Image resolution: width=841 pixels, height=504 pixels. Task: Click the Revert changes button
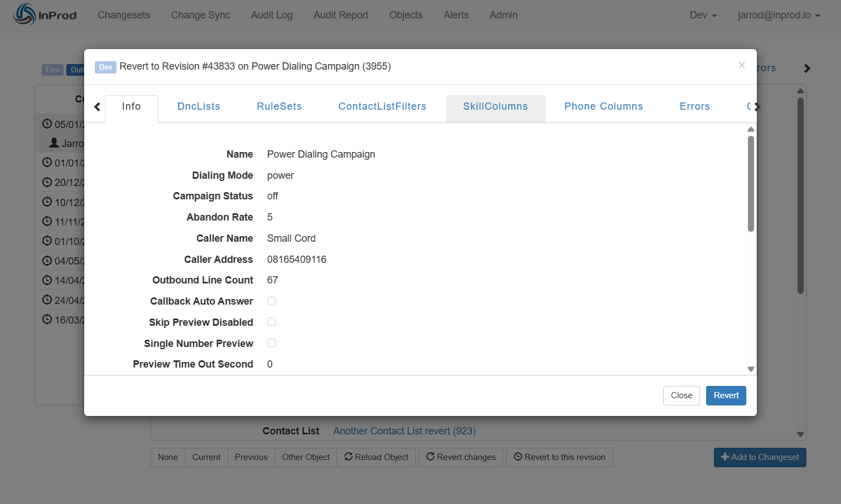461,457
